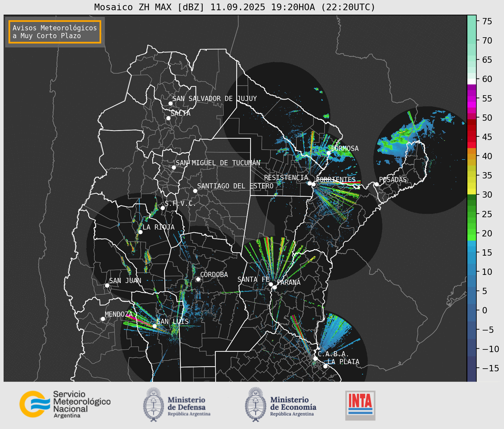
Task: Click the −15 value on the dBZ scale
Action: click(x=490, y=368)
